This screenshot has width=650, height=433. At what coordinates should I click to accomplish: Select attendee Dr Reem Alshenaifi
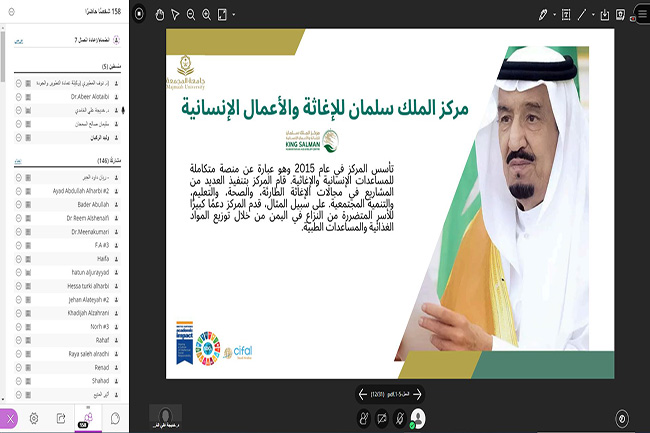pyautogui.click(x=67, y=218)
